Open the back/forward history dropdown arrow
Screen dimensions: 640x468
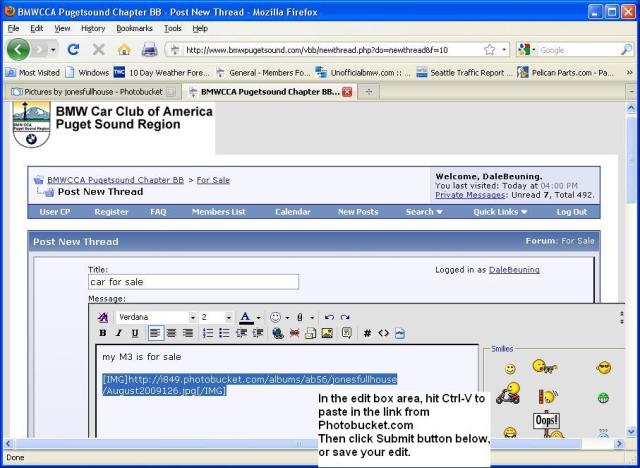pyautogui.click(x=53, y=50)
